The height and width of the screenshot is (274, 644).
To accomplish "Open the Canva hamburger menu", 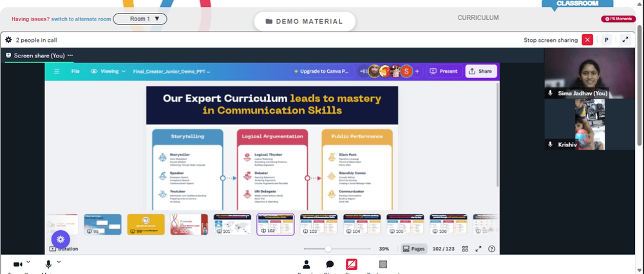I will [57, 71].
